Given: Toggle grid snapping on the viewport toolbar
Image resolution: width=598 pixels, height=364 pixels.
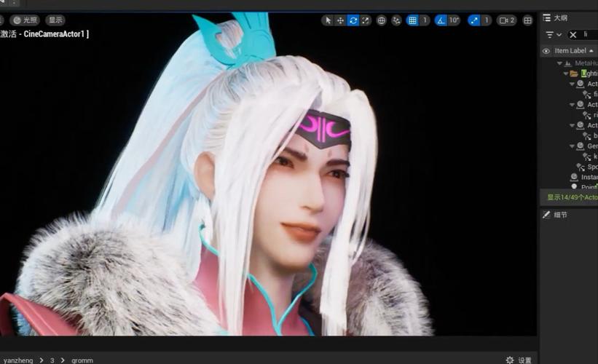Looking at the screenshot, I should pyautogui.click(x=413, y=20).
